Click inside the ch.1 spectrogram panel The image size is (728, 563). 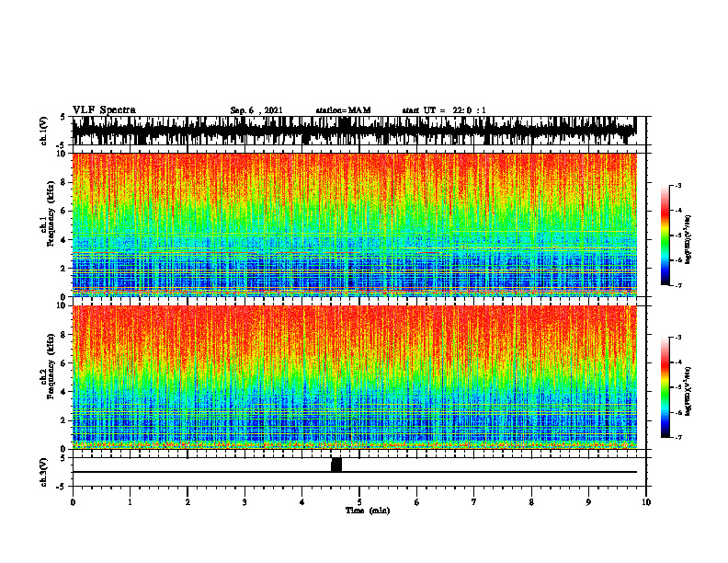[x=354, y=224]
